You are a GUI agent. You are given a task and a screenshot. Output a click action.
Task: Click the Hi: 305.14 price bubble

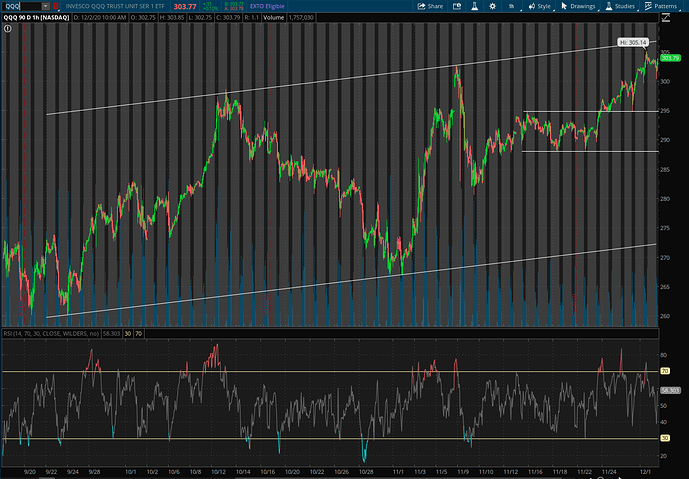tap(634, 43)
